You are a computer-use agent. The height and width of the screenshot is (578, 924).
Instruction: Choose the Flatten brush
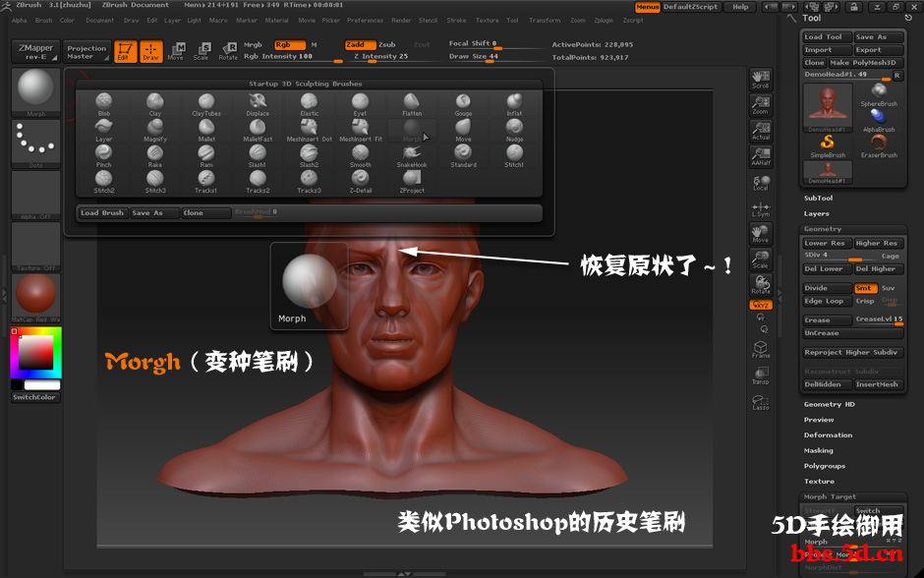click(x=412, y=104)
